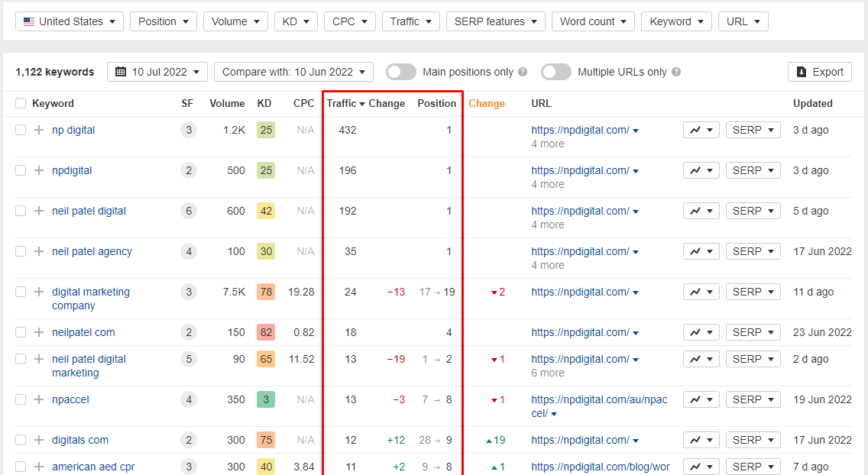The height and width of the screenshot is (475, 868).
Task: Open npdigital.com/au/npaccel URL link
Action: coord(599,406)
